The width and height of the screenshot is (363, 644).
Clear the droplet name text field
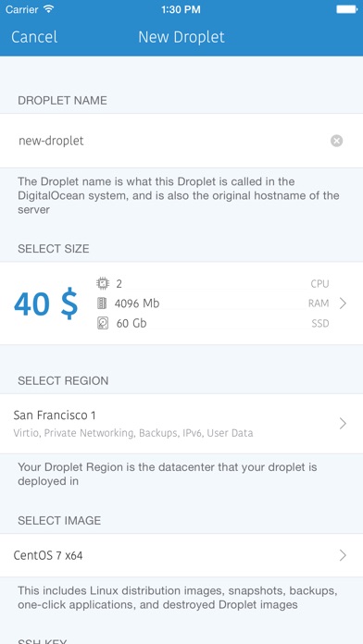coord(336,141)
